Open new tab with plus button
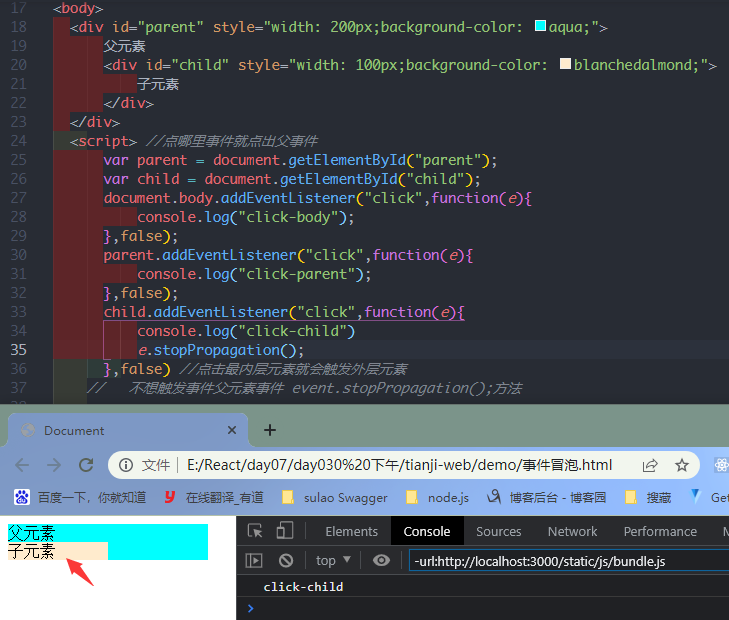729x620 pixels. pos(270,430)
